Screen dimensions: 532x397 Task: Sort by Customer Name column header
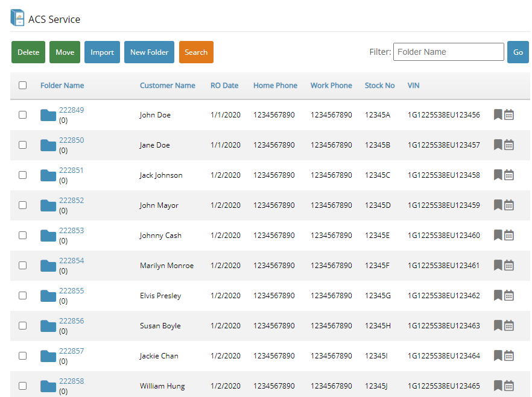pyautogui.click(x=167, y=86)
